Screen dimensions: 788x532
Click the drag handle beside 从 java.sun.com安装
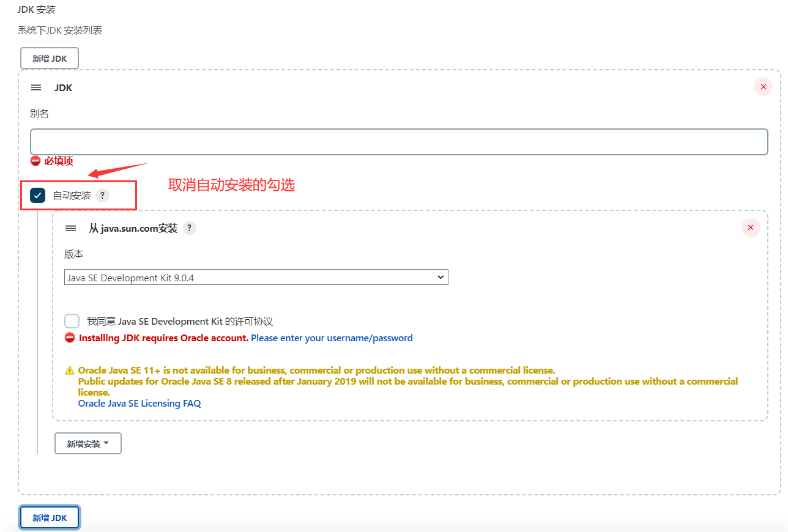coord(71,228)
